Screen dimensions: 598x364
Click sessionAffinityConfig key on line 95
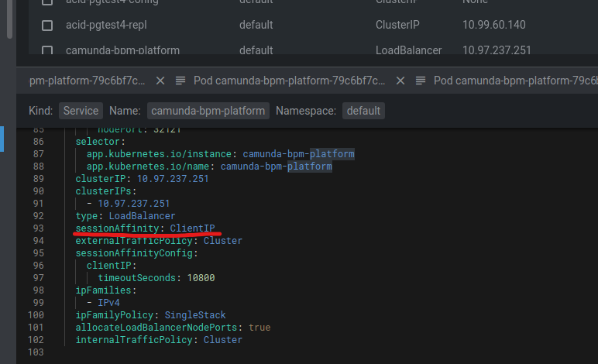point(134,253)
